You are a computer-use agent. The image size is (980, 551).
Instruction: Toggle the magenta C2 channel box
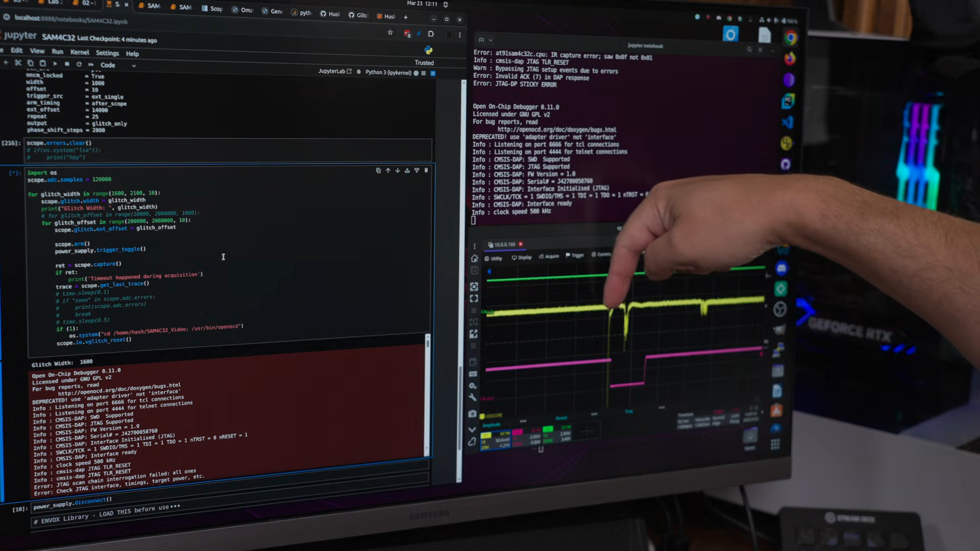coord(517,432)
